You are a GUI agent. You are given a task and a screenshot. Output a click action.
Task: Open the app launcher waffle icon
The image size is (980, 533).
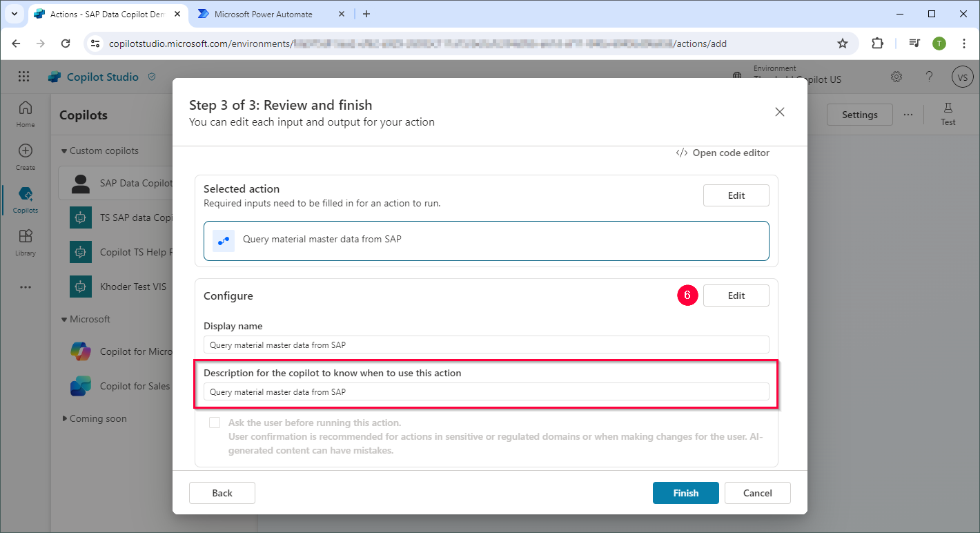coord(24,77)
